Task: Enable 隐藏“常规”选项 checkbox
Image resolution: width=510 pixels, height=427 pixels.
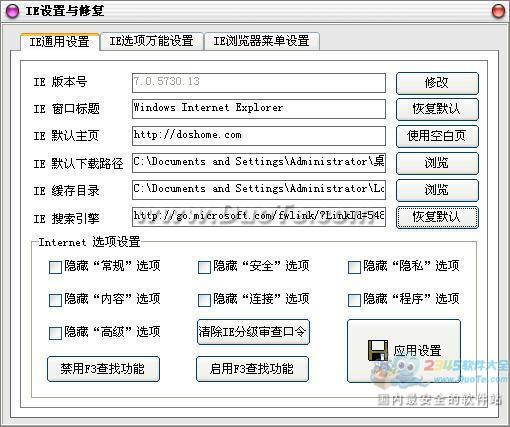Action: point(55,267)
